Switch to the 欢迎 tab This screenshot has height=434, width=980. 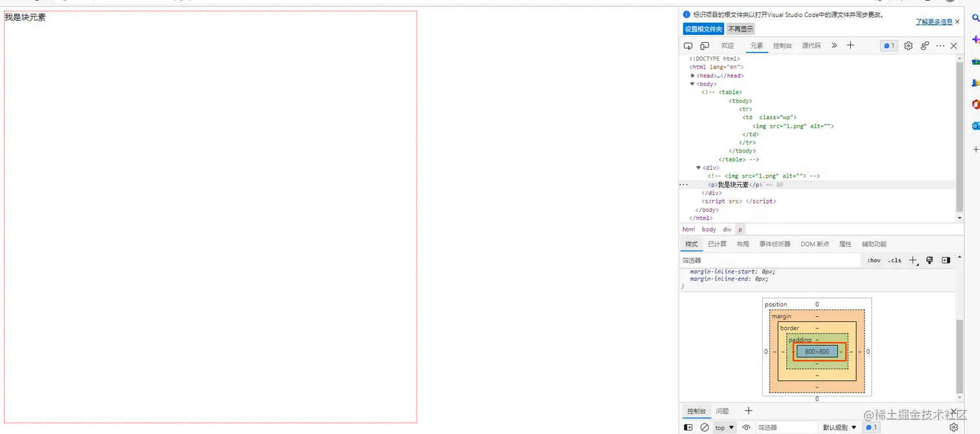[x=727, y=46]
